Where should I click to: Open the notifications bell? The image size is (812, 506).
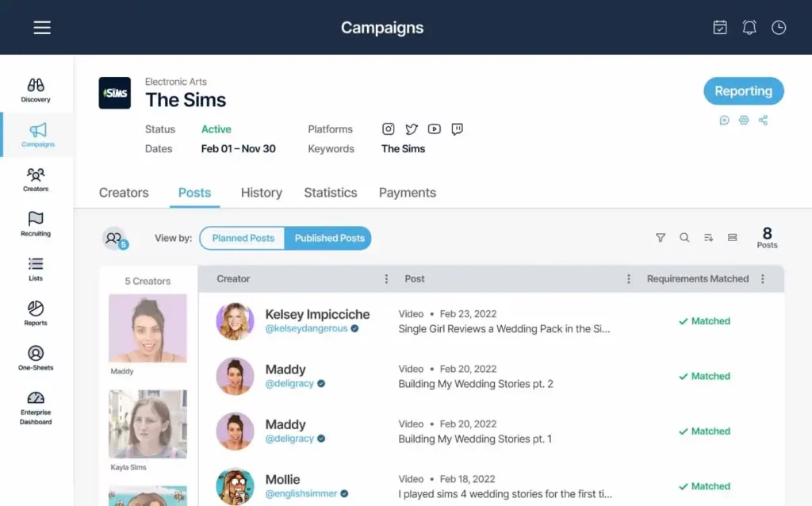coord(749,28)
